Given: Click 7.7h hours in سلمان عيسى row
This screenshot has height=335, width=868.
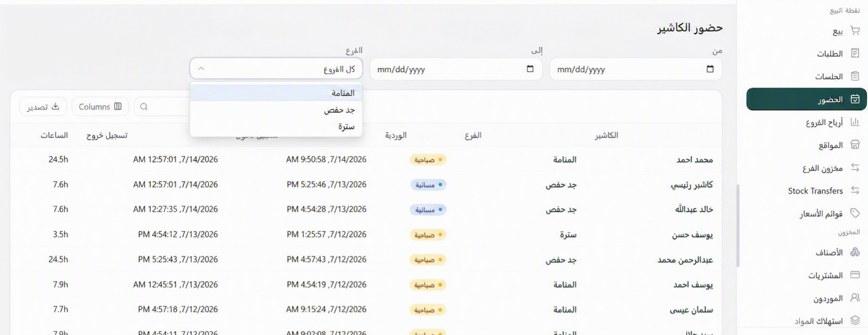Looking at the screenshot, I should click(x=60, y=309).
